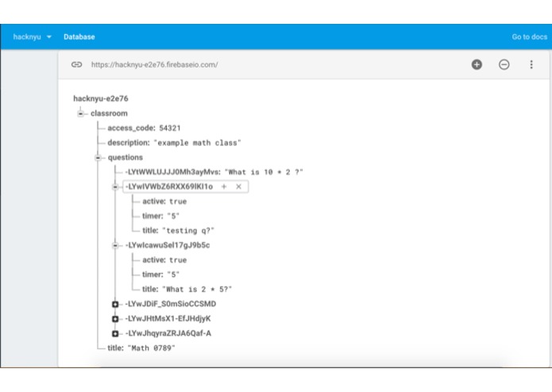Expand the -LYwJhqyraZRJA6Qaf-A node
Image resolution: width=552 pixels, height=392 pixels.
click(115, 333)
